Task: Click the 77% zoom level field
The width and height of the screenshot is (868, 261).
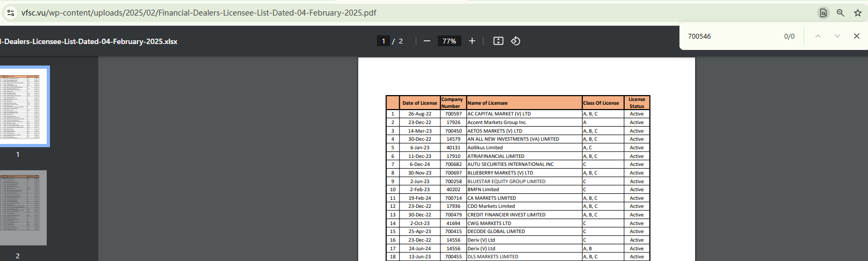Action: (x=449, y=41)
